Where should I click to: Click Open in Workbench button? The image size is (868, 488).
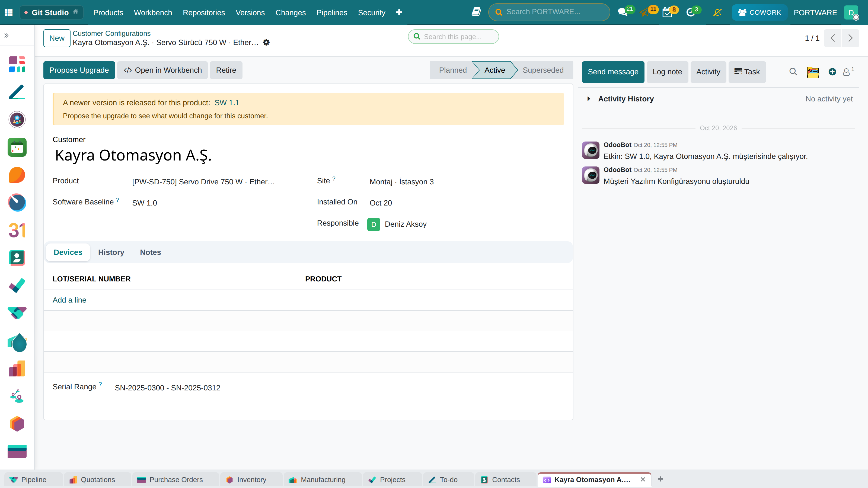[162, 70]
